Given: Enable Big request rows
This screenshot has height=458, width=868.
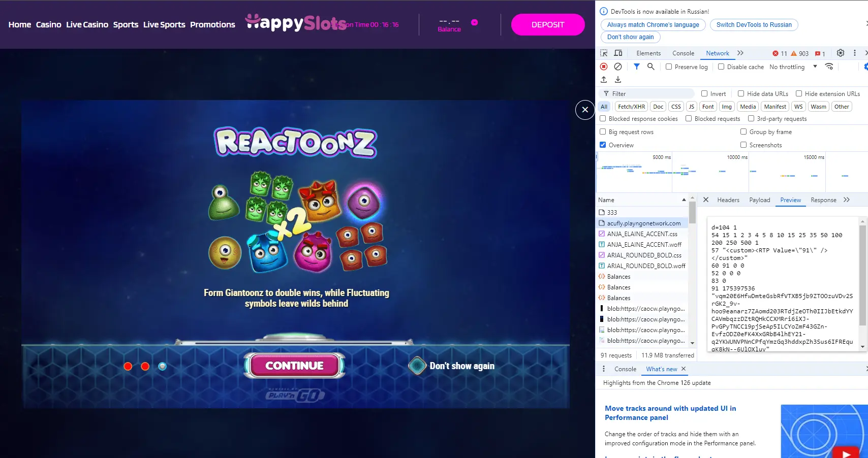Looking at the screenshot, I should coord(603,132).
